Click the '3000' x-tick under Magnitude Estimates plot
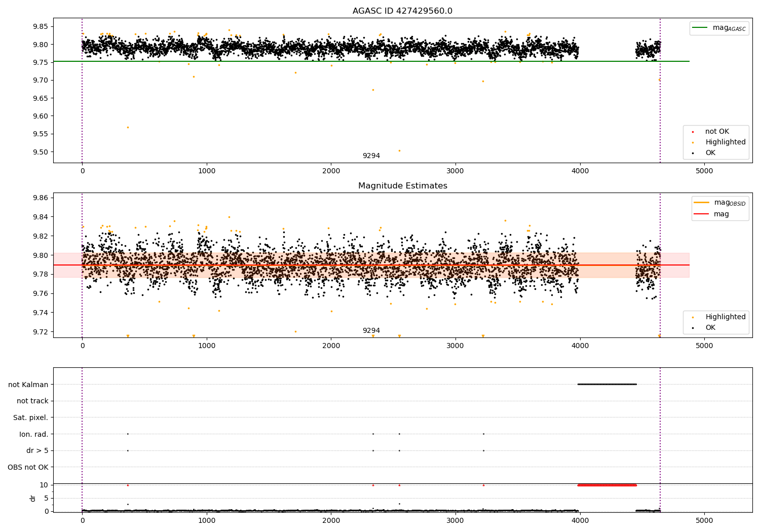The height and width of the screenshot is (532, 760). point(455,346)
